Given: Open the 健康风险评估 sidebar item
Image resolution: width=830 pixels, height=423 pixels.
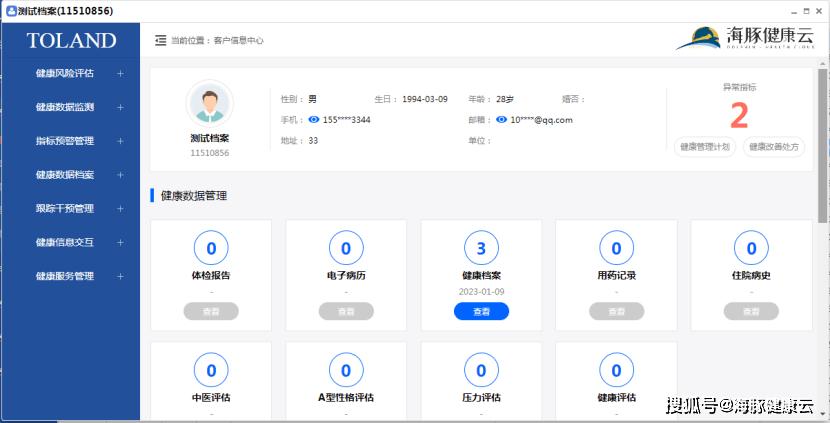Looking at the screenshot, I should click(65, 74).
